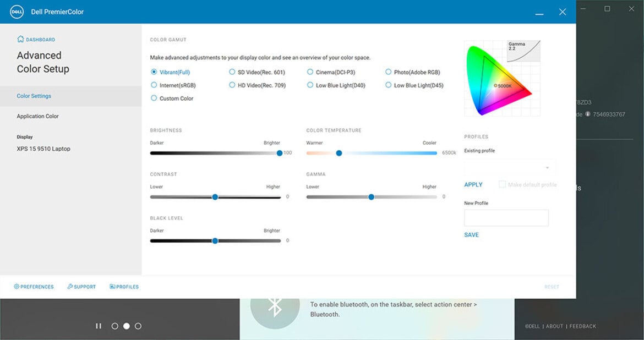Select the third slideshow dot indicator
The height and width of the screenshot is (340, 644).
(x=138, y=326)
